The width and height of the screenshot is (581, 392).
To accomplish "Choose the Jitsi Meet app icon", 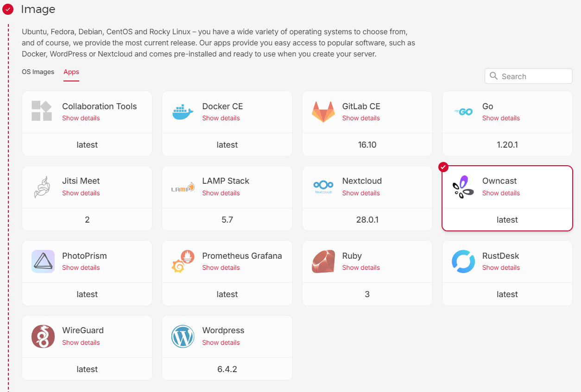I will point(42,187).
